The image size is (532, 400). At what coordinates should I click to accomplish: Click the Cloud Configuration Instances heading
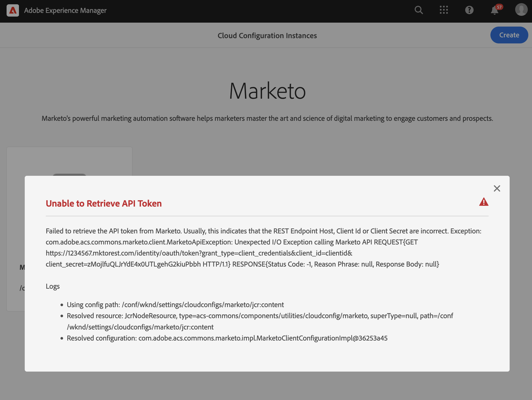click(x=267, y=36)
